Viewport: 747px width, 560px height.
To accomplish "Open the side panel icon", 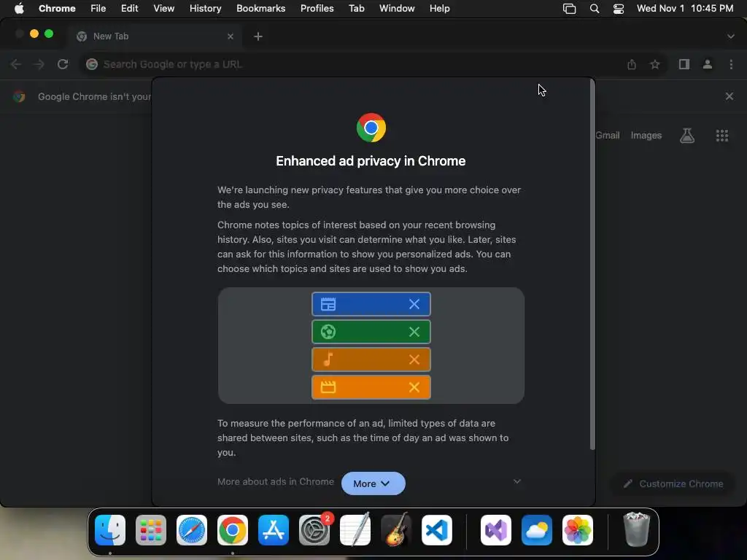I will pos(684,64).
